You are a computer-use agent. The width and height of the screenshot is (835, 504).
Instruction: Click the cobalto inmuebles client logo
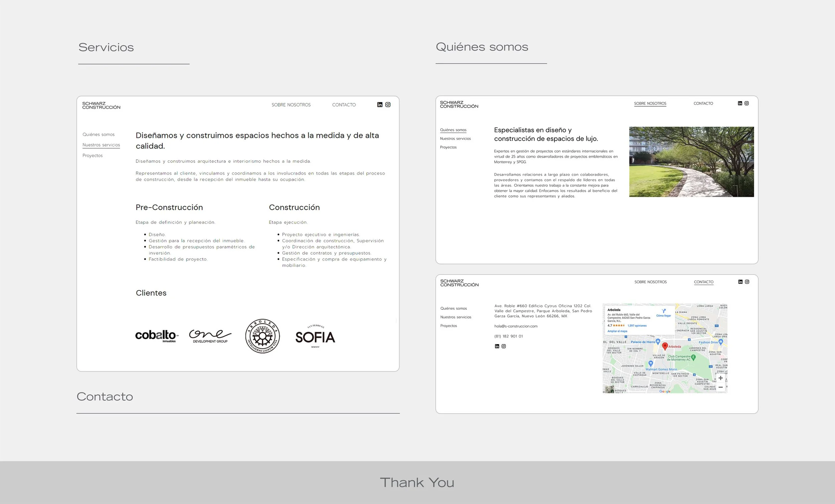pyautogui.click(x=156, y=336)
